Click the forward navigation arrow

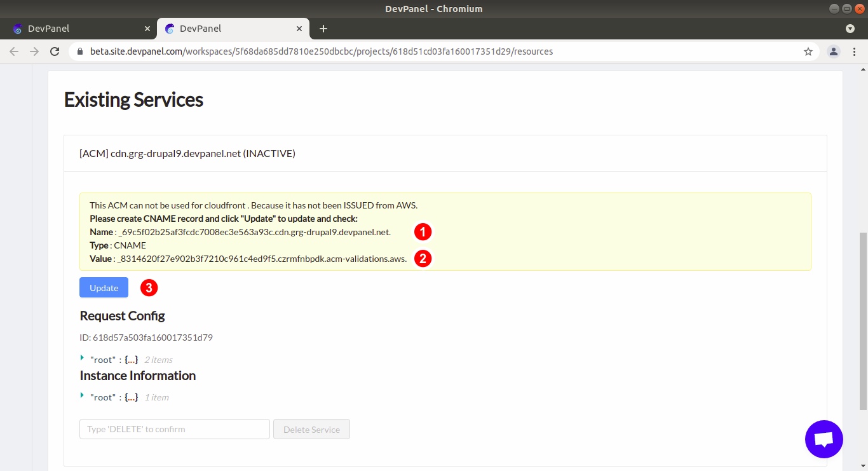click(34, 51)
